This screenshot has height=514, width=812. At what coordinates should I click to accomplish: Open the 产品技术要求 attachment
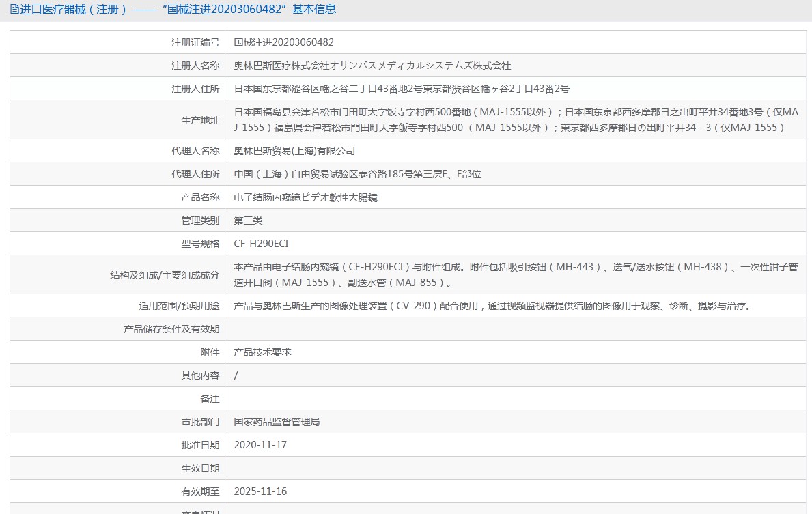pos(262,352)
